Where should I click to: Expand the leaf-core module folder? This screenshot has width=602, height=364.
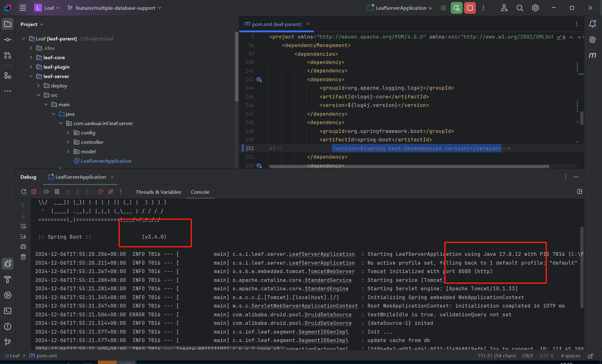tap(31, 57)
